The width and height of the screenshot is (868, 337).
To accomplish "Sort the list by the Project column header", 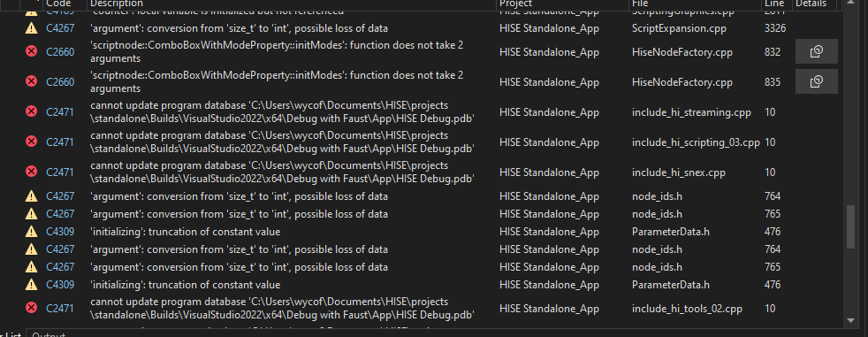I will click(x=562, y=4).
